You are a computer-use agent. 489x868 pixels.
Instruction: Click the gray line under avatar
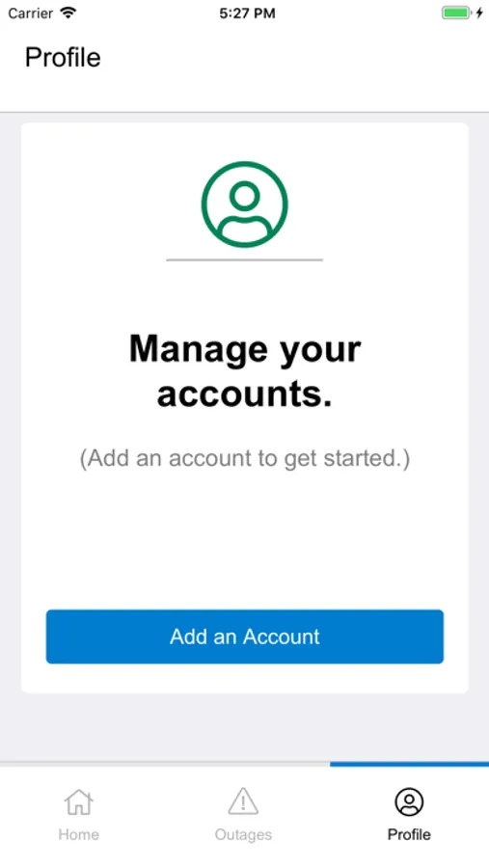pos(244,259)
